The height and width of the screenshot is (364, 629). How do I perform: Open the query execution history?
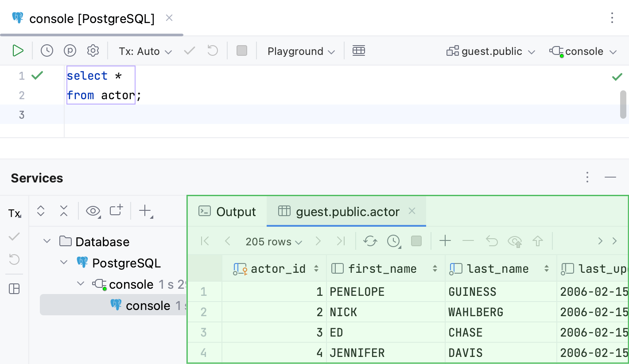(x=47, y=50)
